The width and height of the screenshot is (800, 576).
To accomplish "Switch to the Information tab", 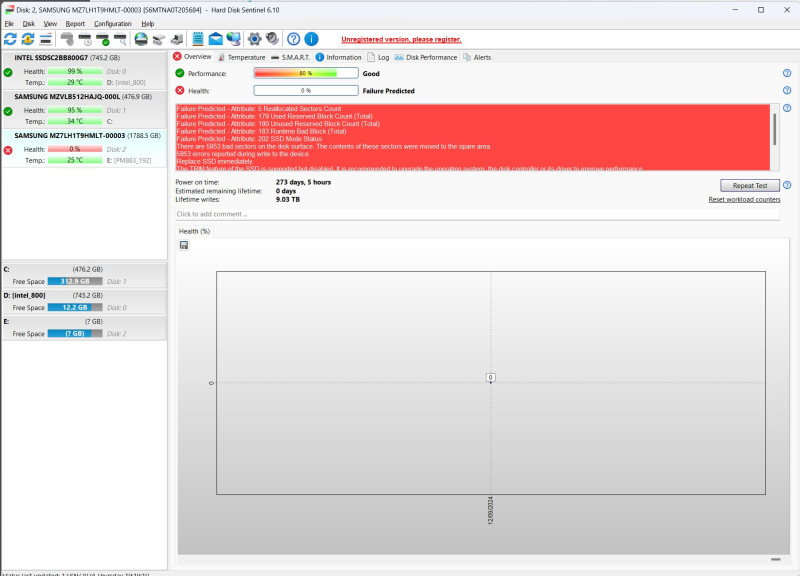I will point(338,57).
